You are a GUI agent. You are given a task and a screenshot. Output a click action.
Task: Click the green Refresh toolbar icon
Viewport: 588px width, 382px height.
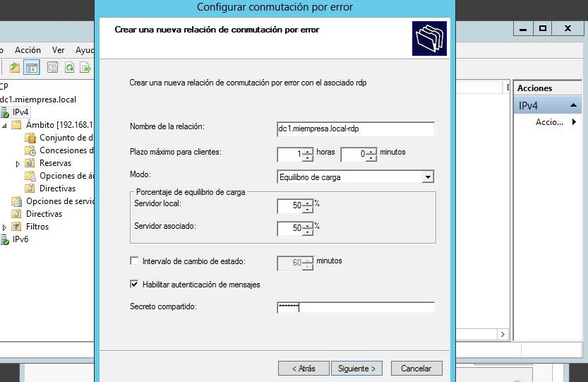(x=69, y=68)
